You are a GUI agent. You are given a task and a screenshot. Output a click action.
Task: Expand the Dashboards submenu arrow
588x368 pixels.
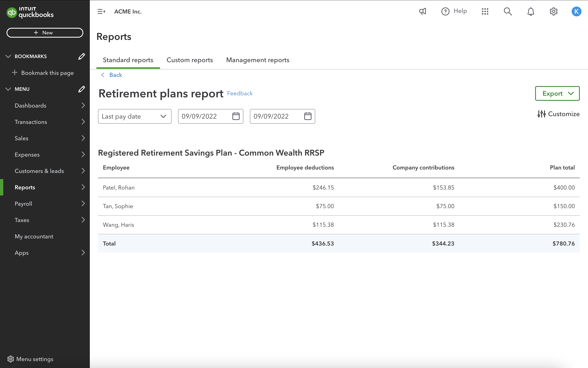pos(83,105)
